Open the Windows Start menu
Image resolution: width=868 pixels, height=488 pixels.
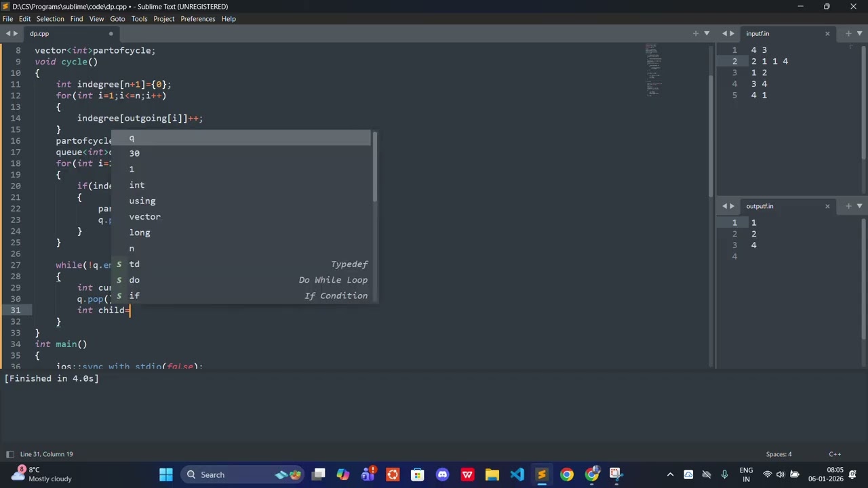click(166, 474)
